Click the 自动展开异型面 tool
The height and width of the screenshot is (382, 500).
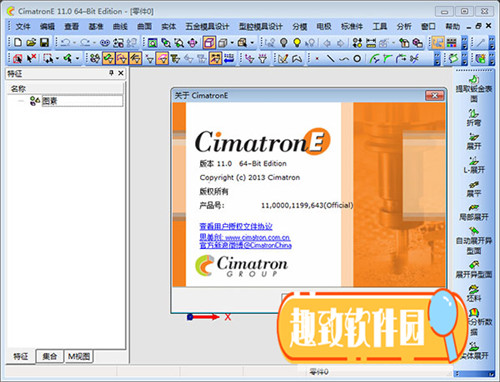point(474,240)
